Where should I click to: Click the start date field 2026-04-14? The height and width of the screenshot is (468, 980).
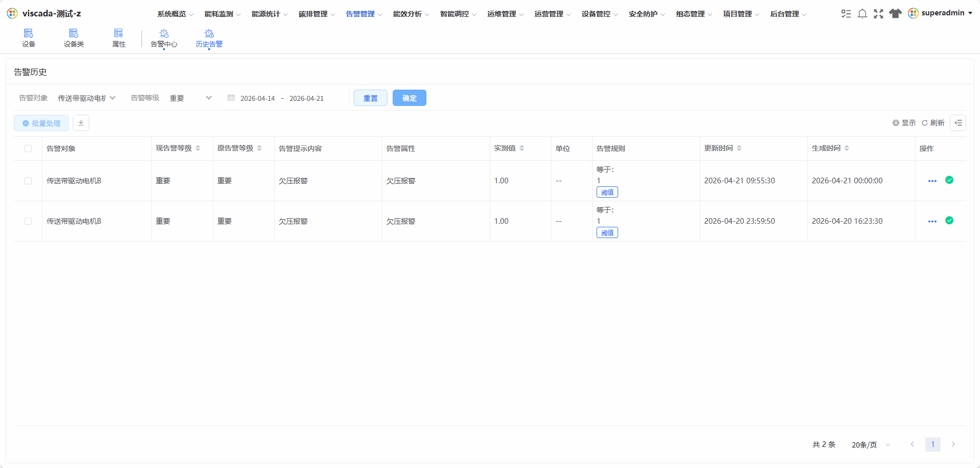[x=257, y=98]
